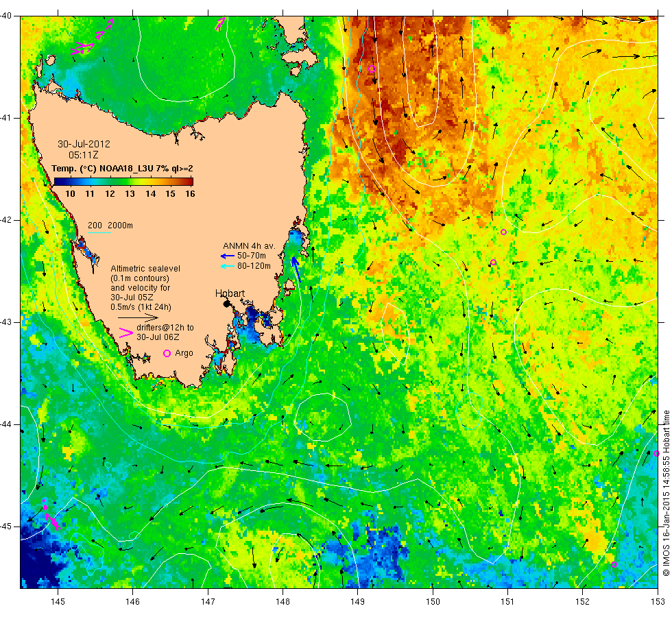
Task: Click the '151' longitude axis label
Action: [507, 602]
